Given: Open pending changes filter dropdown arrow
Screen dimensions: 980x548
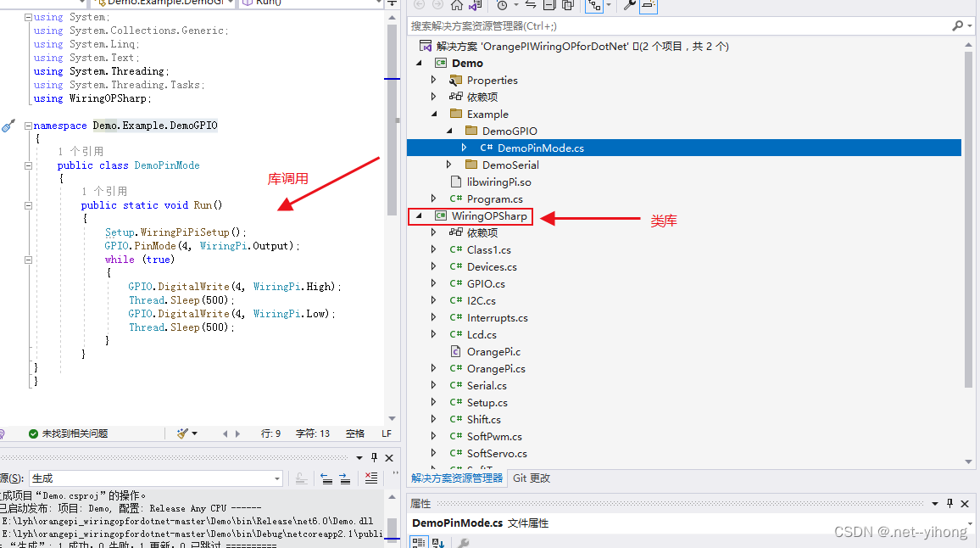Looking at the screenshot, I should click(516, 5).
